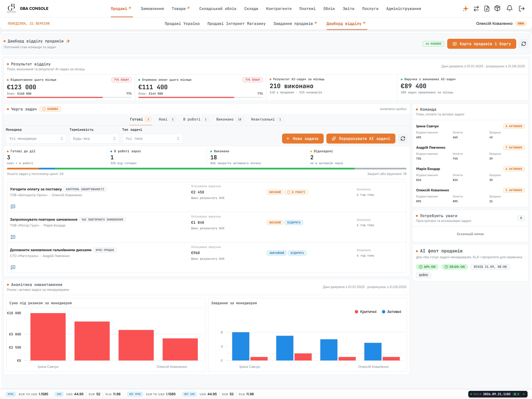Add comment on 'Доповнити замовлення гальмівними дисками' task

click(x=13, y=267)
